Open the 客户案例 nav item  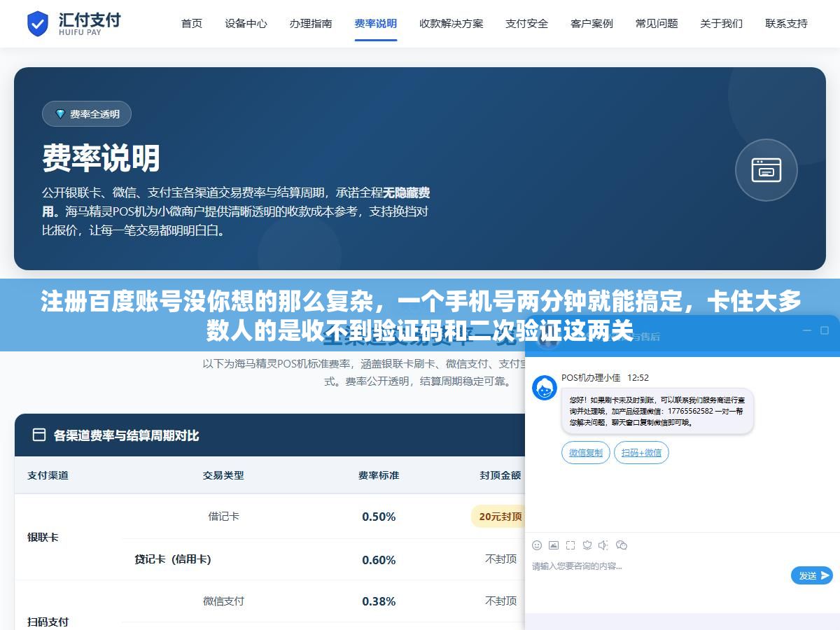click(592, 23)
